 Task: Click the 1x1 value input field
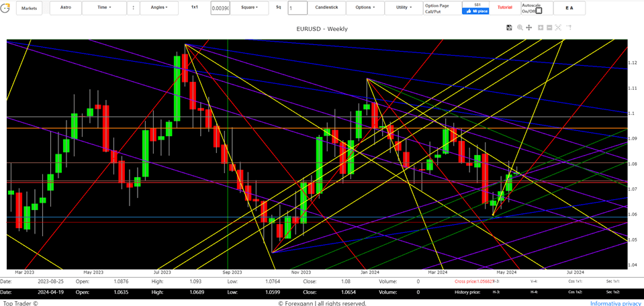click(220, 8)
